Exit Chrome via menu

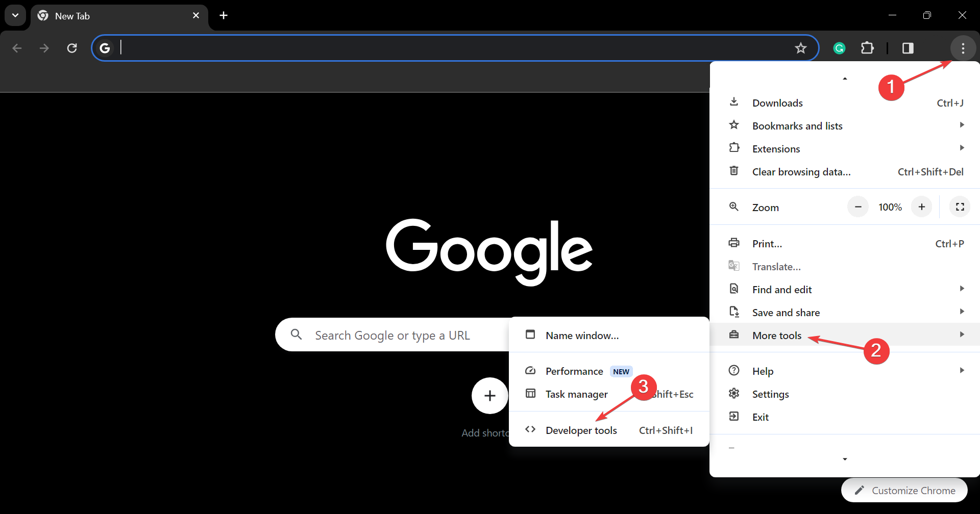pos(845,417)
